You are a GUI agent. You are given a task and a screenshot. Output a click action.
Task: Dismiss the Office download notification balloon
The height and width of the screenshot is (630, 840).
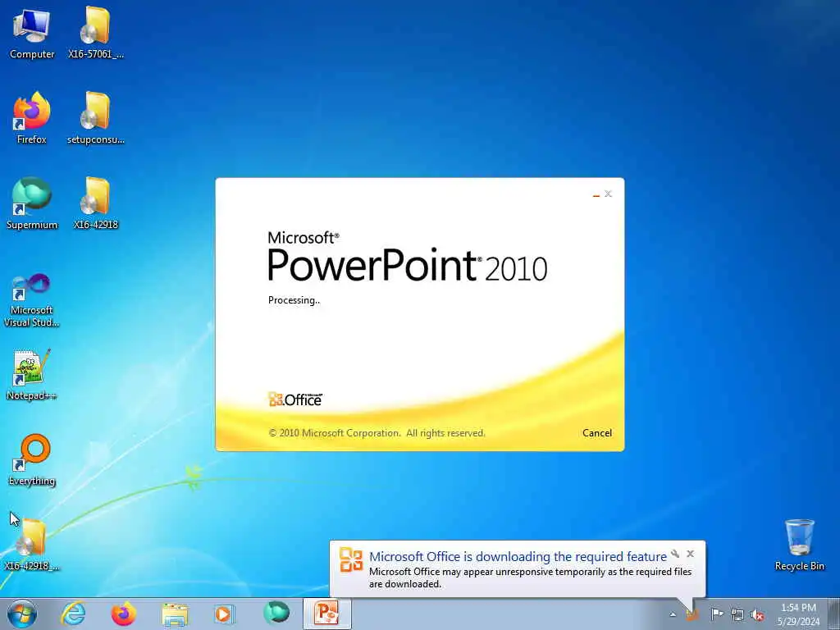click(690, 554)
